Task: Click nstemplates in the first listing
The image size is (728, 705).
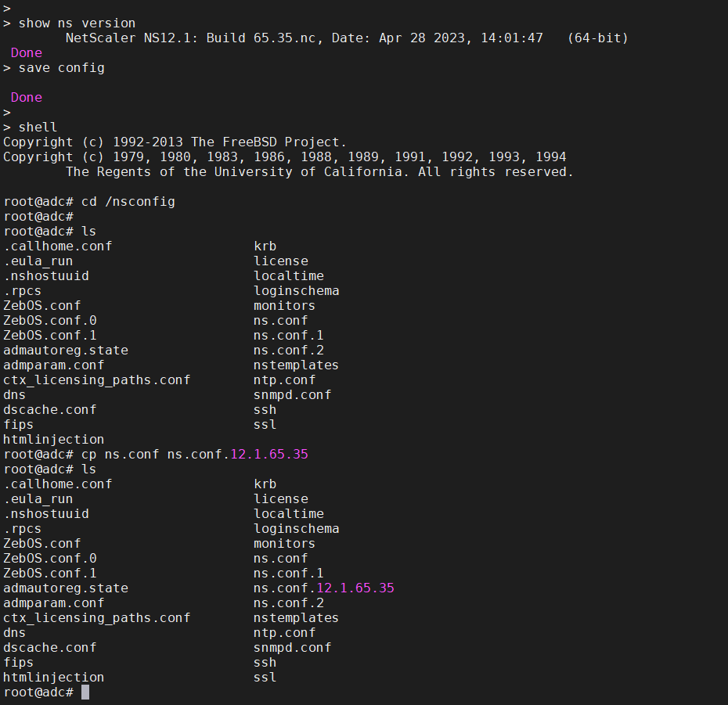Action: coord(296,365)
